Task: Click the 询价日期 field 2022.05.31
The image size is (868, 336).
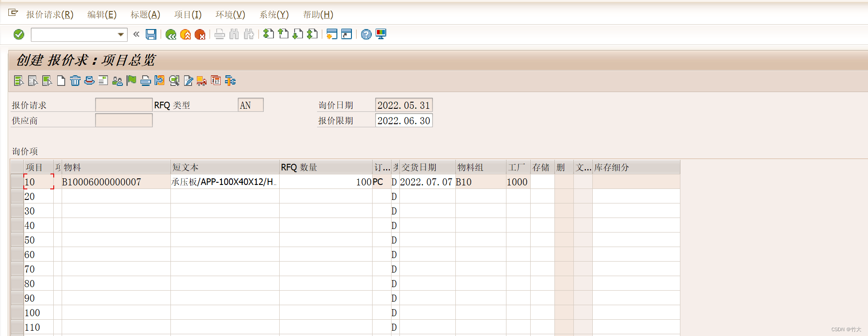Action: [404, 105]
